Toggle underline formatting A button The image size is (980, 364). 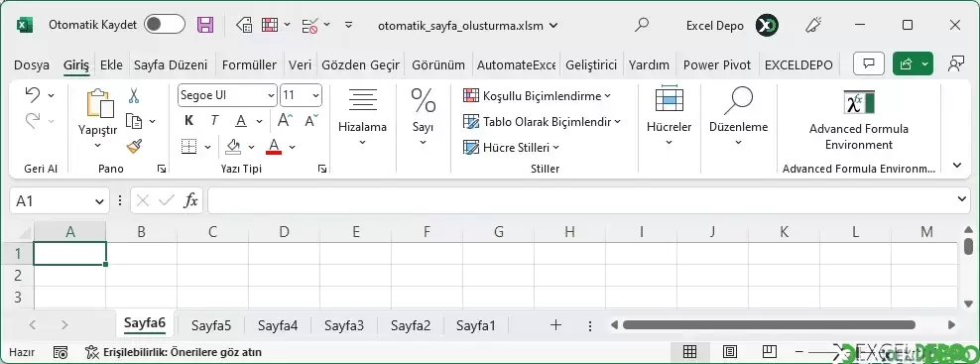click(x=241, y=121)
